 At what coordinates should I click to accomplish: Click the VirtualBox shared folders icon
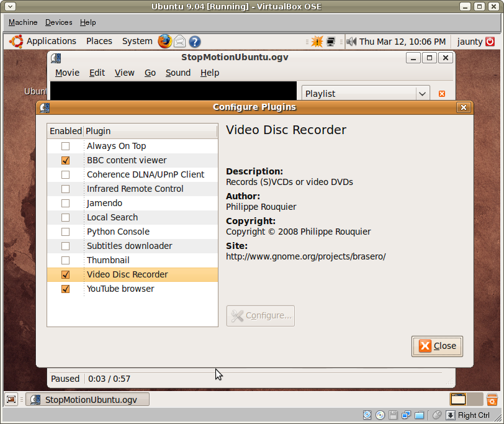point(420,415)
